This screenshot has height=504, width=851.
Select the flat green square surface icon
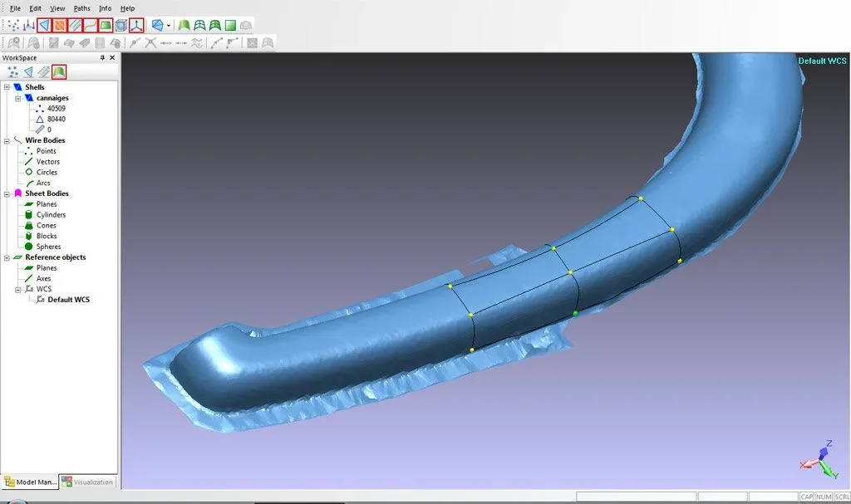pyautogui.click(x=231, y=25)
